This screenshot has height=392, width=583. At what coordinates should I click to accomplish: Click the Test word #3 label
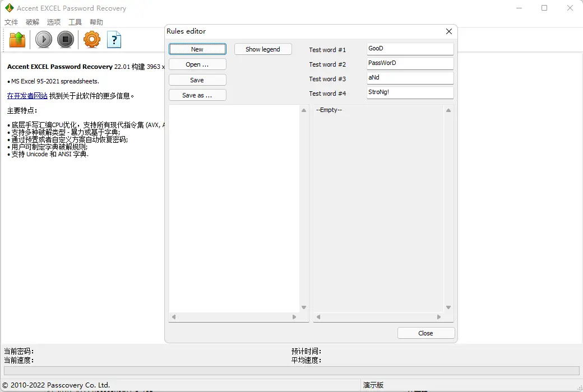click(x=327, y=79)
